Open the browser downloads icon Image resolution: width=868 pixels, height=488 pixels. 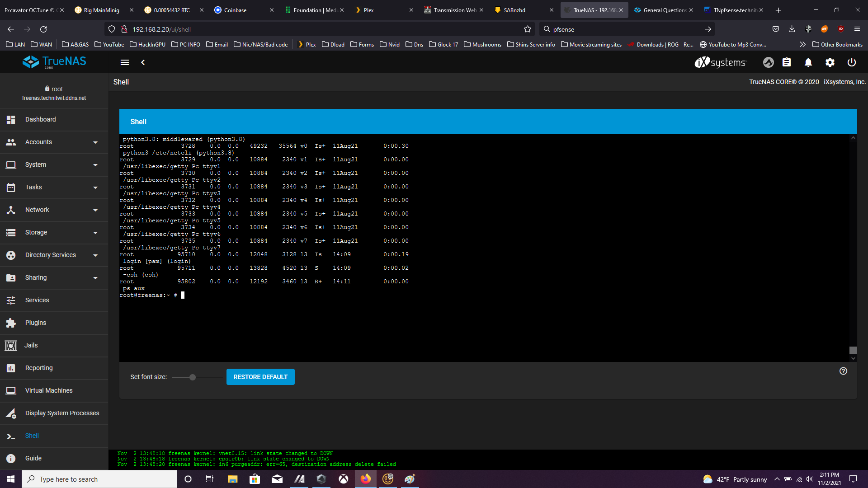point(792,29)
